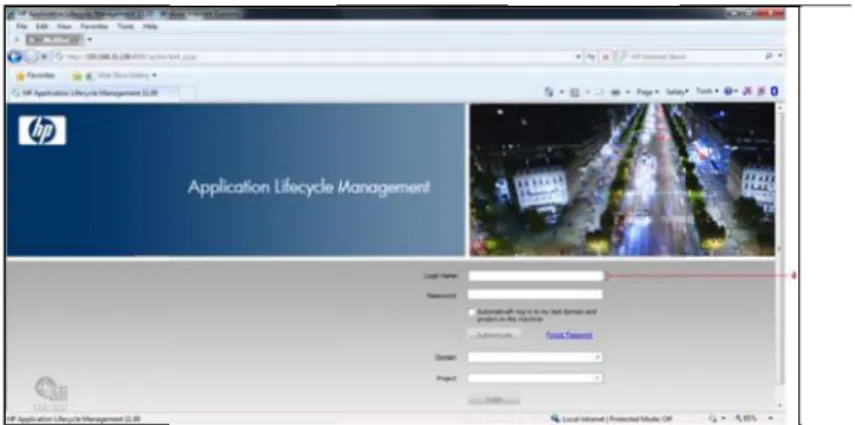Click the Forgot Password link
The height and width of the screenshot is (425, 855).
pyautogui.click(x=569, y=335)
